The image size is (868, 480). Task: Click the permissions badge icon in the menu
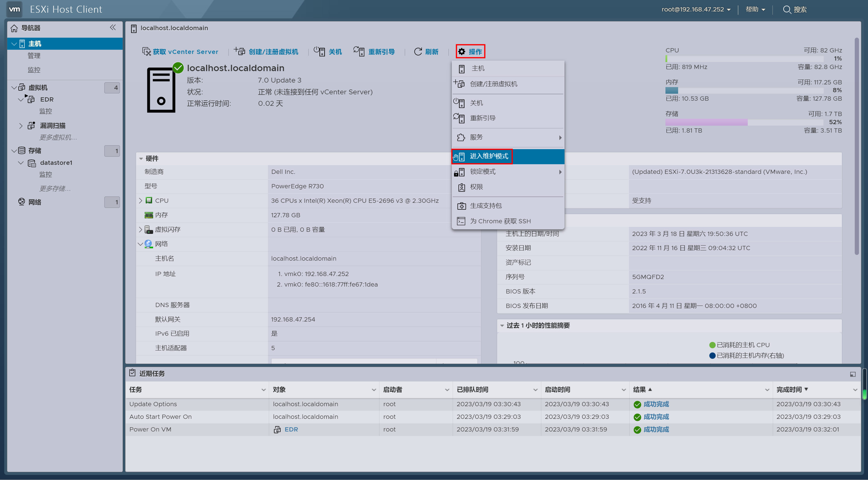[x=461, y=187]
